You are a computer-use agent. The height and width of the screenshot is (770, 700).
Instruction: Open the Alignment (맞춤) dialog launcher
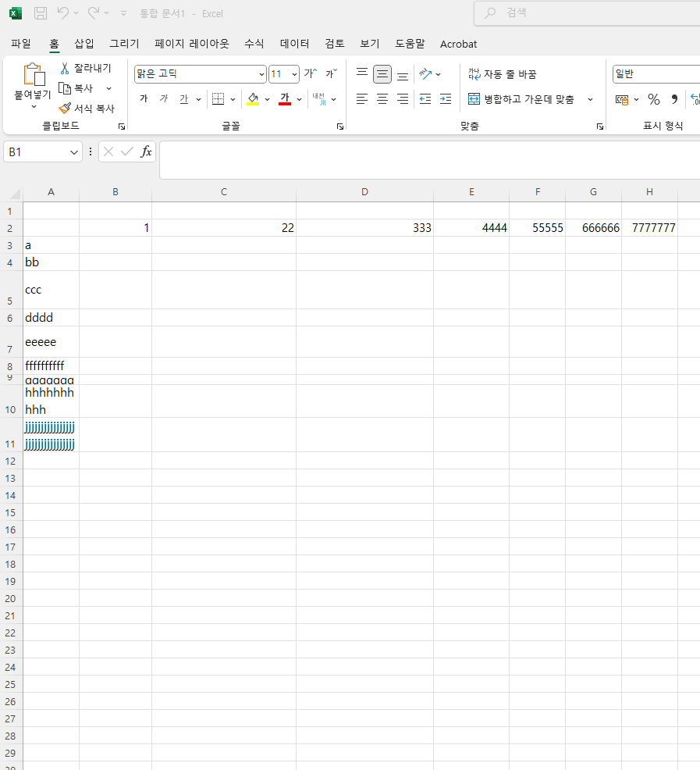click(600, 127)
